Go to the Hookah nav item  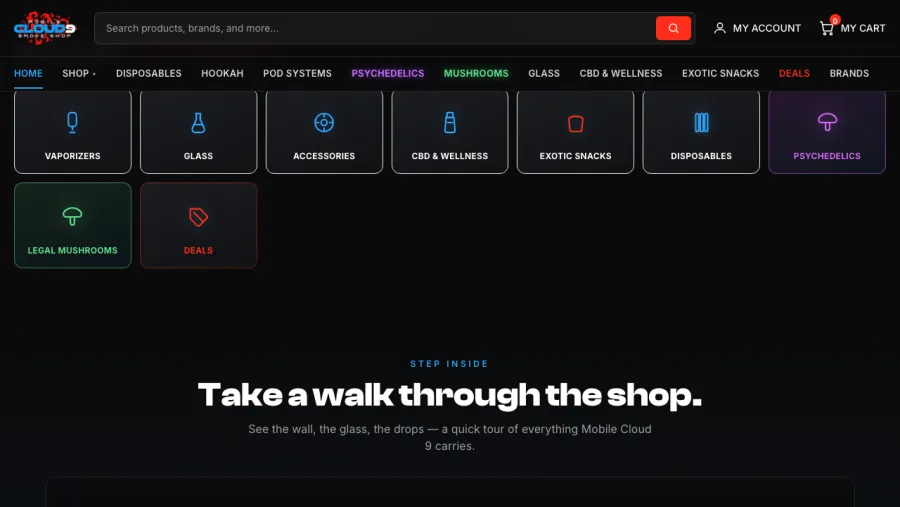click(222, 73)
